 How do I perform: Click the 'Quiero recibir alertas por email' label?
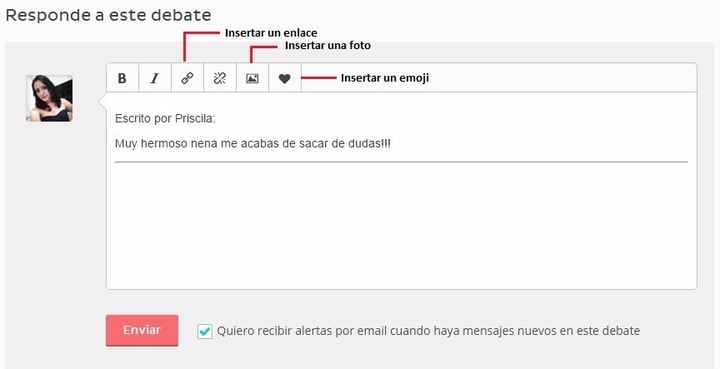[428, 331]
